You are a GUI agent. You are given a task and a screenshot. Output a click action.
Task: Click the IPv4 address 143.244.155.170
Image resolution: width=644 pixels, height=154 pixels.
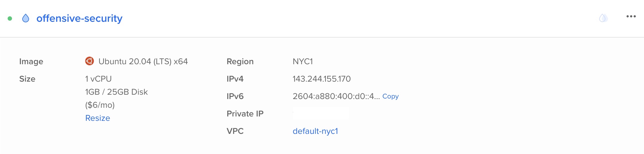coord(322,79)
